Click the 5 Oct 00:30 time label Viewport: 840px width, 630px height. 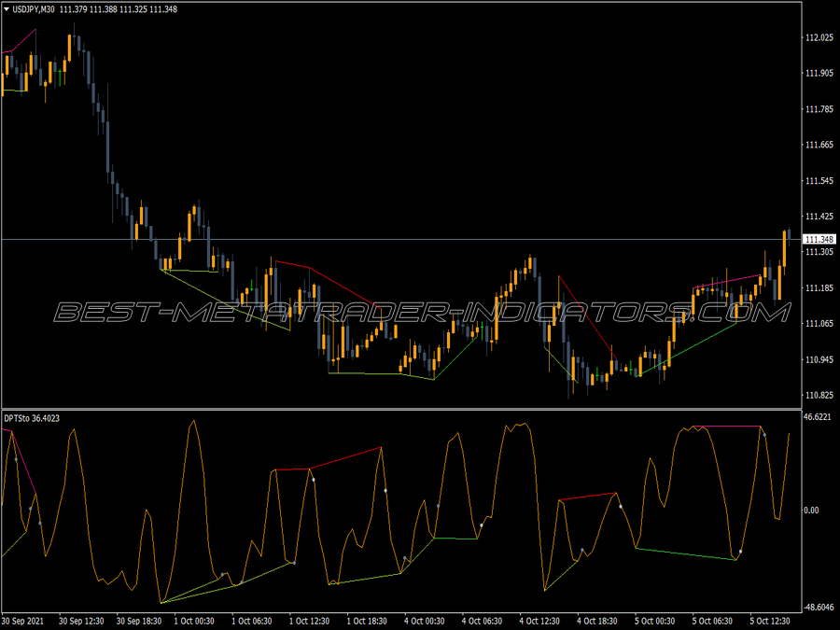click(654, 621)
